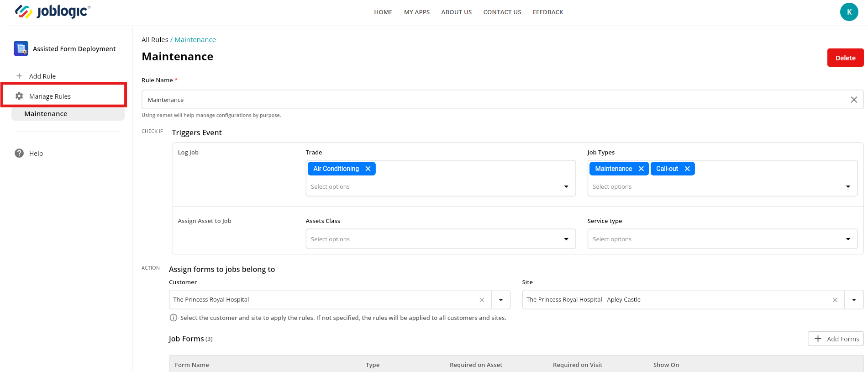Click the Joblogic logo
Viewport: 868px width, 372px height.
pyautogui.click(x=53, y=11)
